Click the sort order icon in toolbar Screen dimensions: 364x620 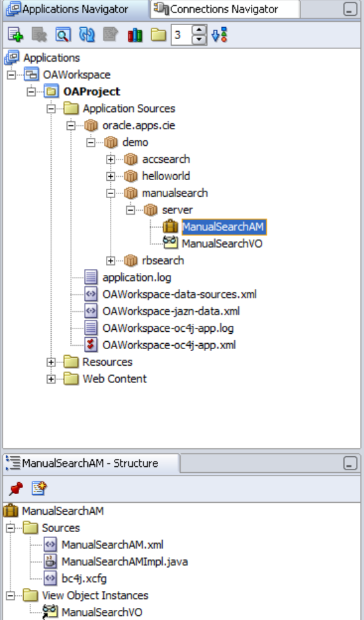(x=219, y=35)
